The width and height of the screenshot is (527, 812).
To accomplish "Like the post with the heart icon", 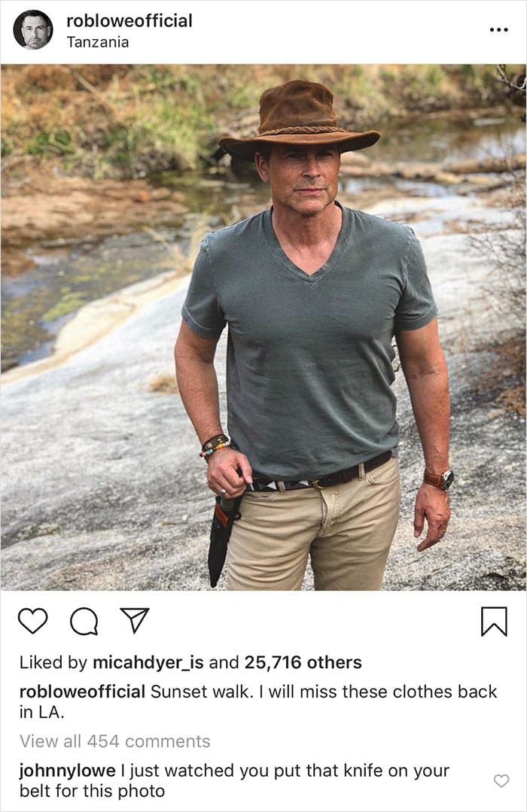I will pyautogui.click(x=32, y=622).
